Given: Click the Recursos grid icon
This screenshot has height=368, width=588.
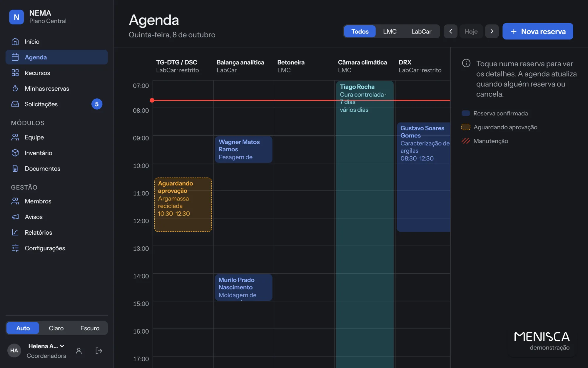Looking at the screenshot, I should tap(15, 73).
